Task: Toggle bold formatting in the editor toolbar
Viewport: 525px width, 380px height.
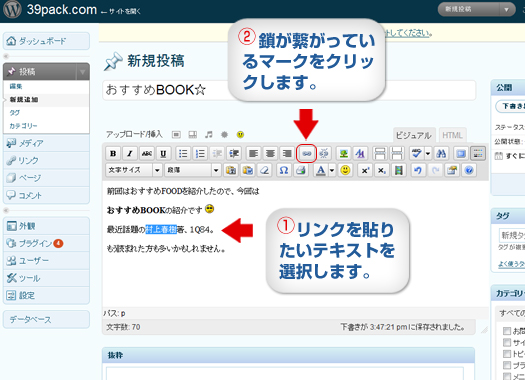Action: (113, 153)
